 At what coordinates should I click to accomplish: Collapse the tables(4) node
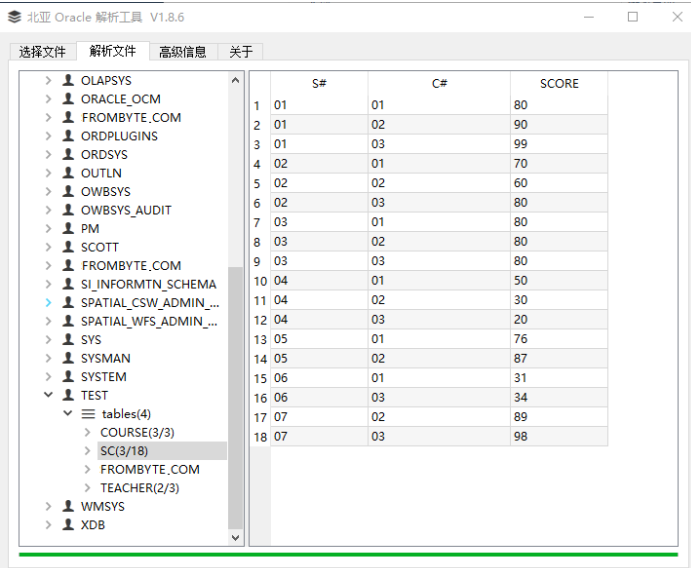[68, 414]
